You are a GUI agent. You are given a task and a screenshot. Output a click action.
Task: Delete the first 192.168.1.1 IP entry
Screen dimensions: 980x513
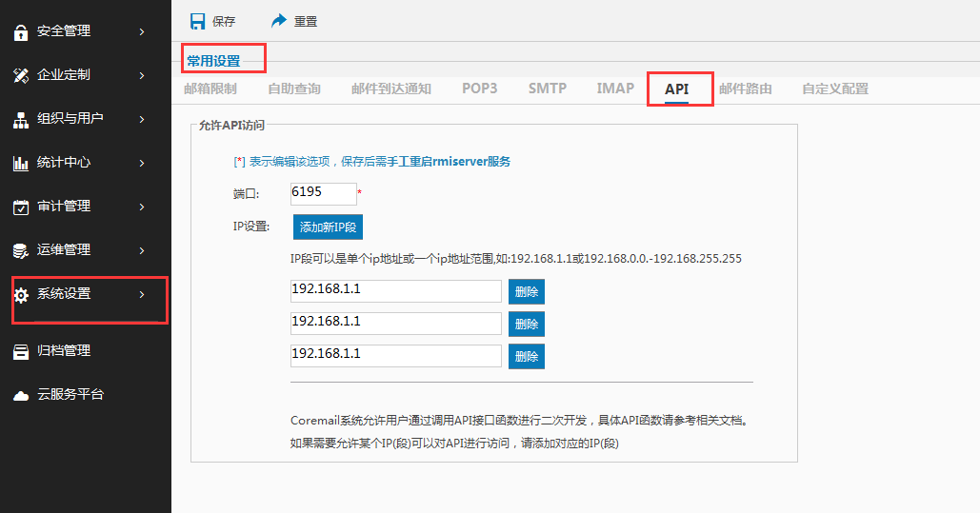(526, 292)
